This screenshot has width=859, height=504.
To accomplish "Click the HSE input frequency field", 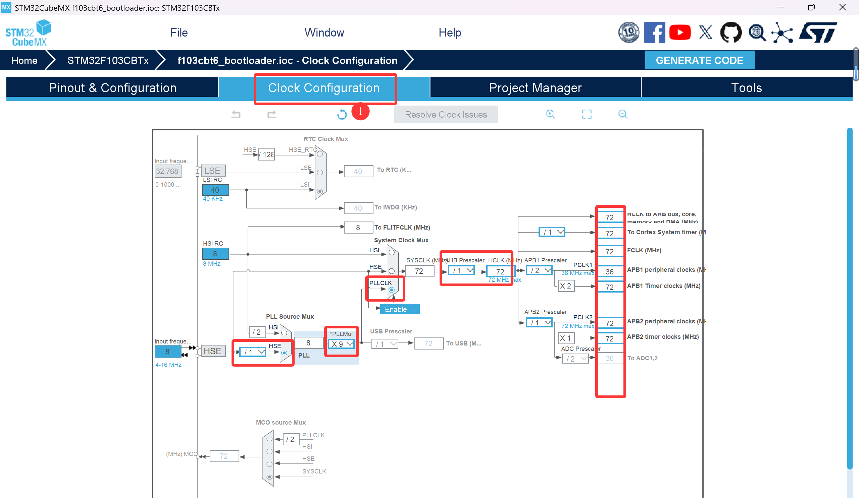I will coord(167,352).
